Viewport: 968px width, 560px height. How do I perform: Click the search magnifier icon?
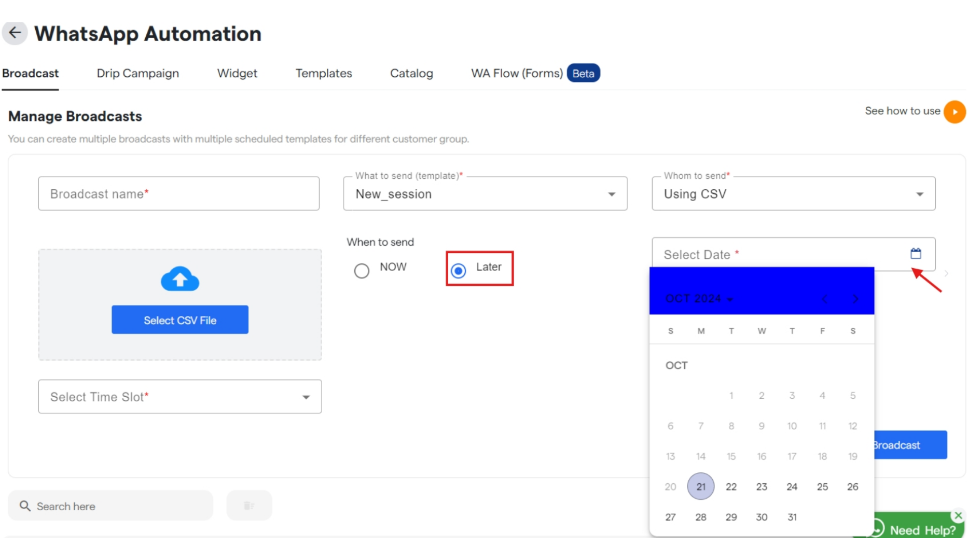25,506
